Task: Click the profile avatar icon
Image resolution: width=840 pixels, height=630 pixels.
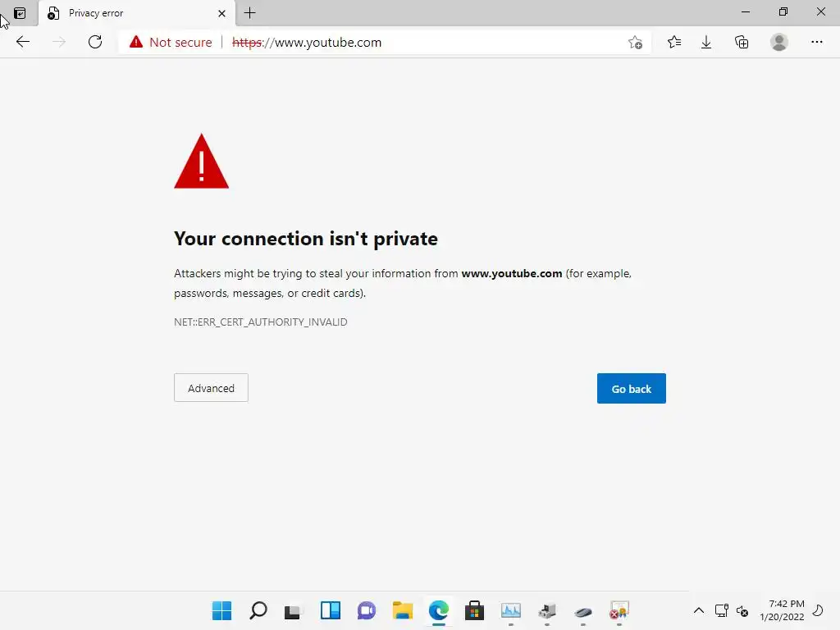Action: [x=779, y=42]
